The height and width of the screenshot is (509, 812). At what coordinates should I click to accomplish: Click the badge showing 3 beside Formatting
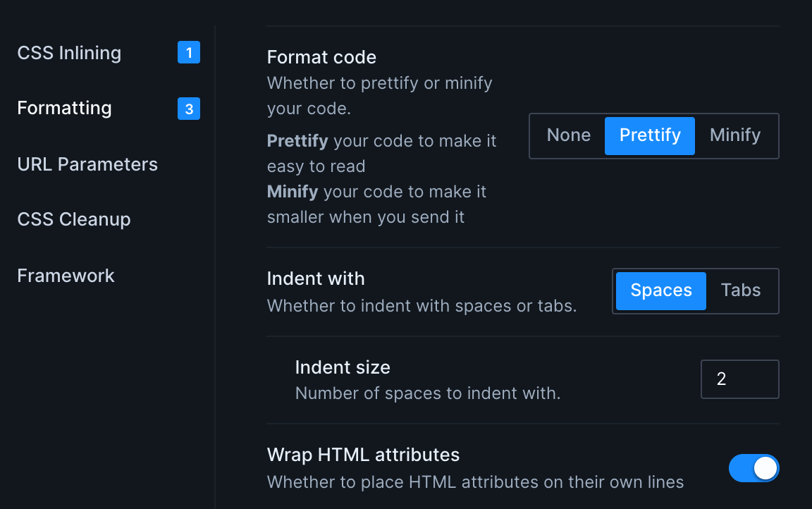coord(189,109)
